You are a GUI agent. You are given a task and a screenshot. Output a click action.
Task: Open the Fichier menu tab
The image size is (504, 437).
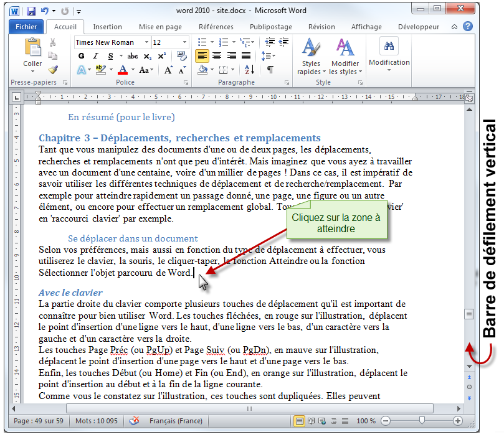coord(26,27)
